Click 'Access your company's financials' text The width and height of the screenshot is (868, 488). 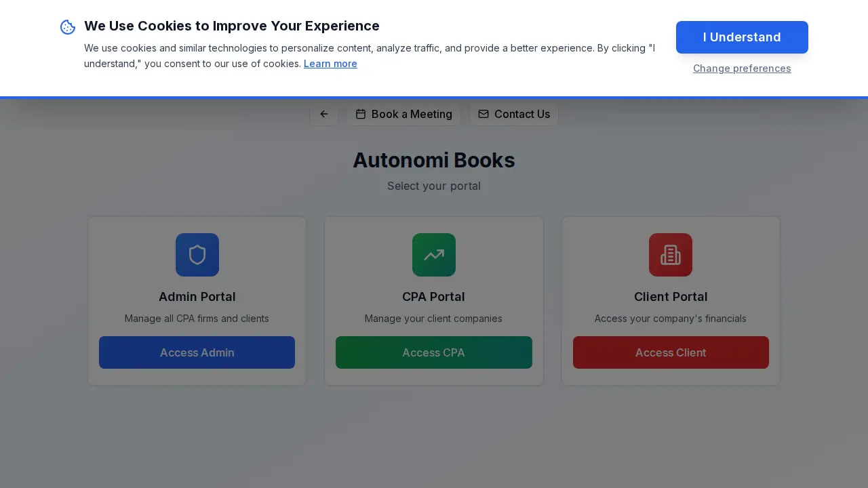671,319
